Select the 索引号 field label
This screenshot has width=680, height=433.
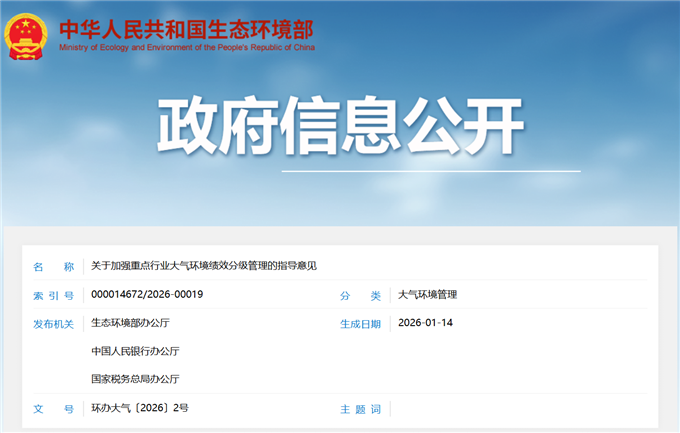[53, 295]
